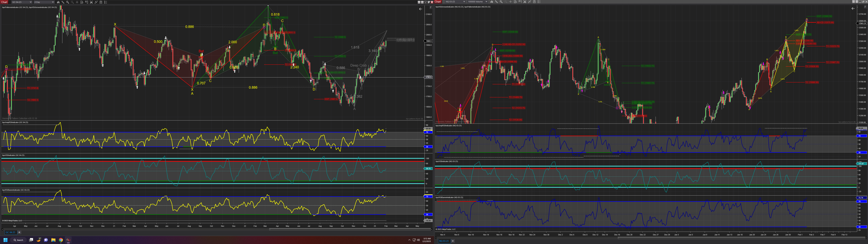Open Chrome from the Windows taskbar

pos(61,240)
